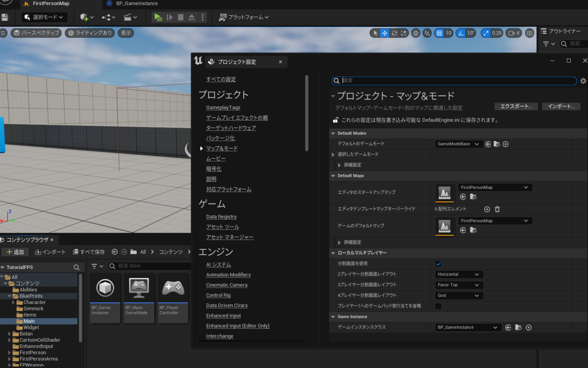
Task: Collapse the Default Maps section
Action: 333,175
